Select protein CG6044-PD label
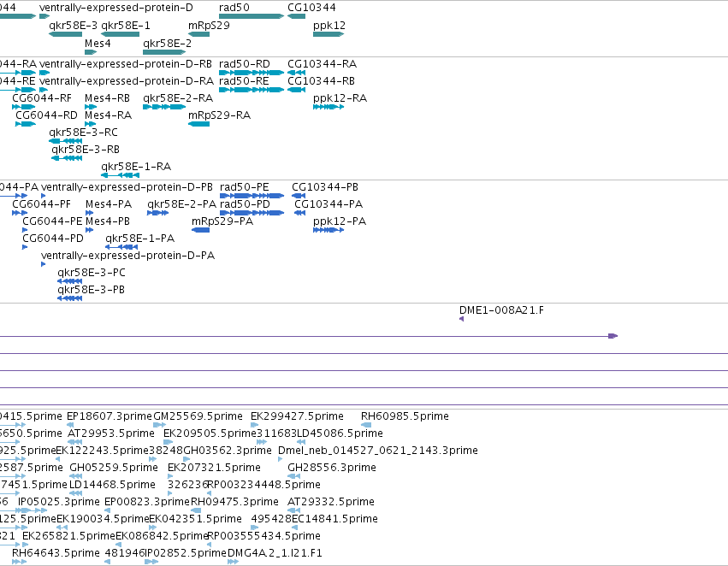The width and height of the screenshot is (728, 566). 53,239
